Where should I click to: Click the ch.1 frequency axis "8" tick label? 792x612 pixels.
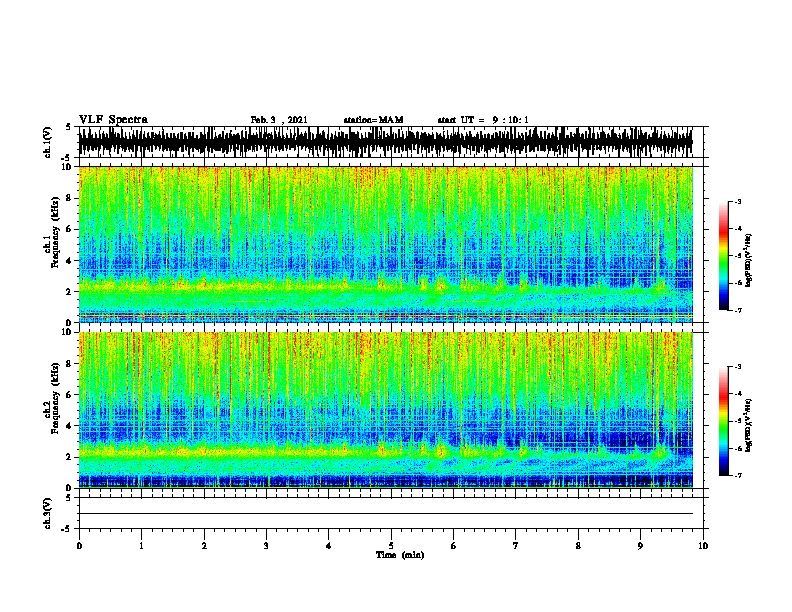click(x=69, y=198)
